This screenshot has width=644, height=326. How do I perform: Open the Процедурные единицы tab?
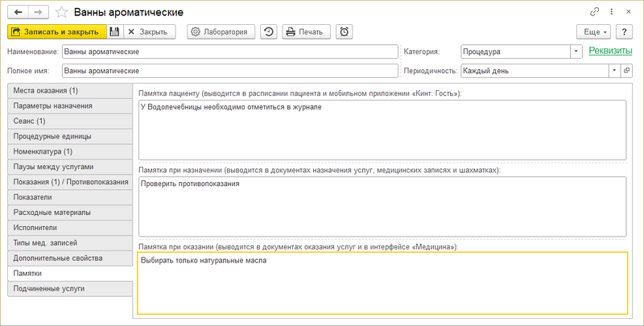click(x=70, y=136)
